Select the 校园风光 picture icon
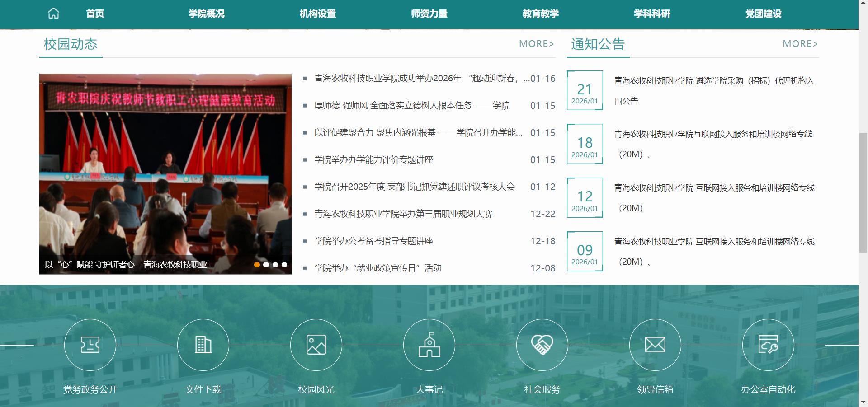 pyautogui.click(x=316, y=345)
